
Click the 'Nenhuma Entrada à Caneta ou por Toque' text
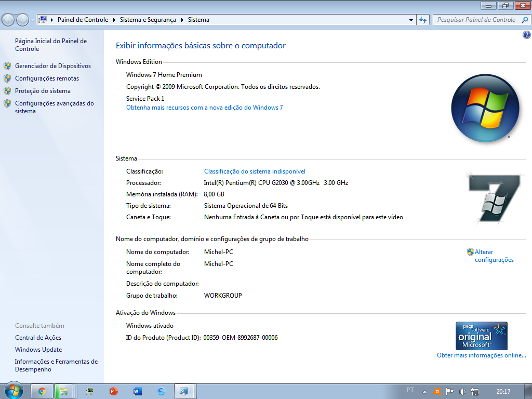click(x=303, y=217)
